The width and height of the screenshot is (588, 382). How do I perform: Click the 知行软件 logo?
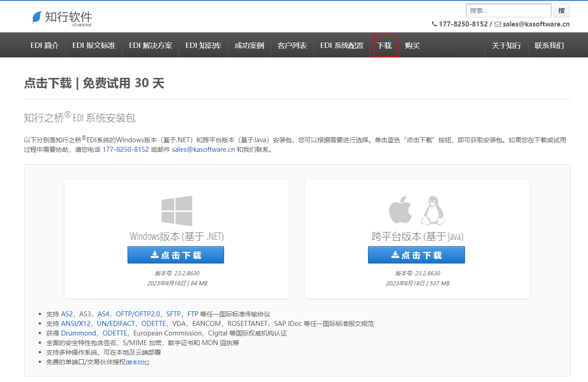pos(62,18)
